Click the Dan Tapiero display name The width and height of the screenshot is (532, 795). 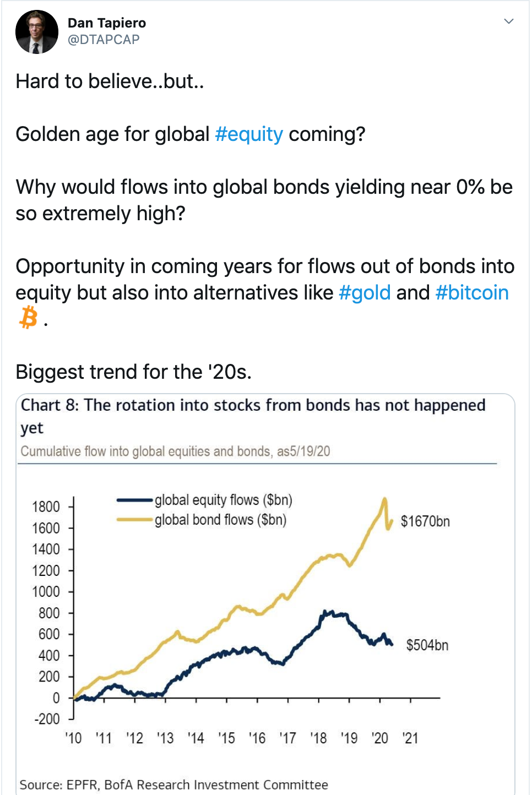coord(107,23)
